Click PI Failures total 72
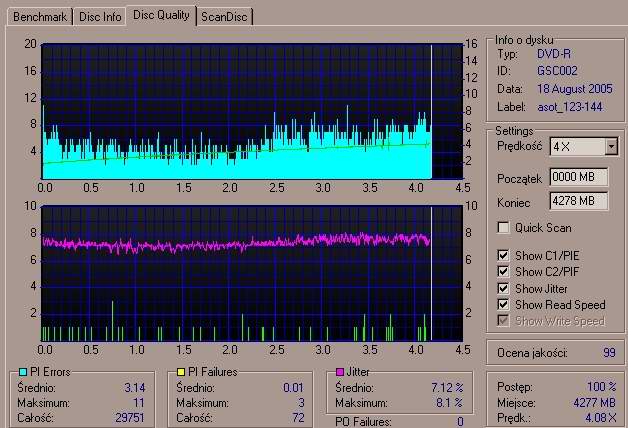 298,418
